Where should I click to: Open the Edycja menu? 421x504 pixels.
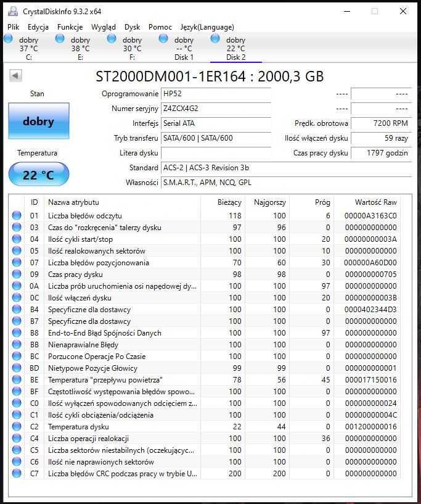38,27
